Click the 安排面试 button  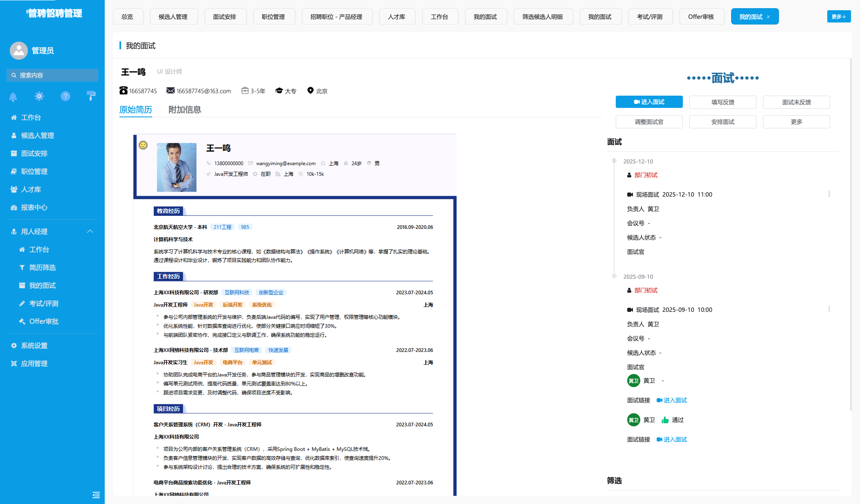[x=723, y=122]
